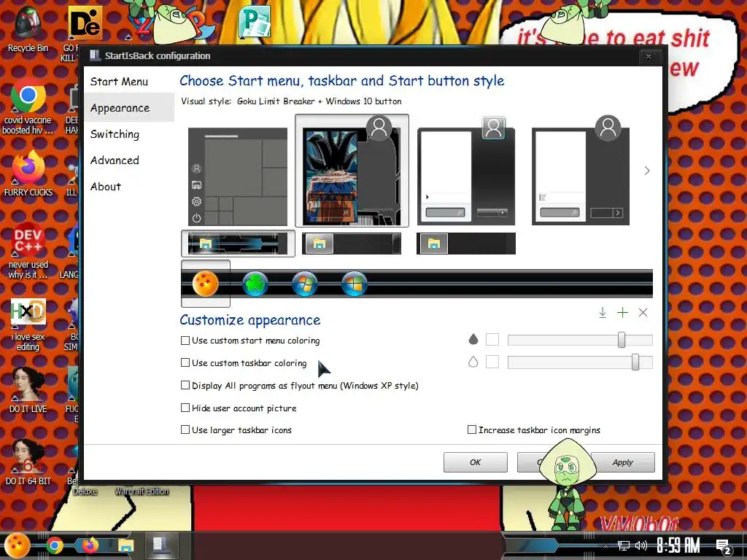This screenshot has height=560, width=747.
Task: Select the Windows 10 tile start menu style
Action: click(238, 176)
